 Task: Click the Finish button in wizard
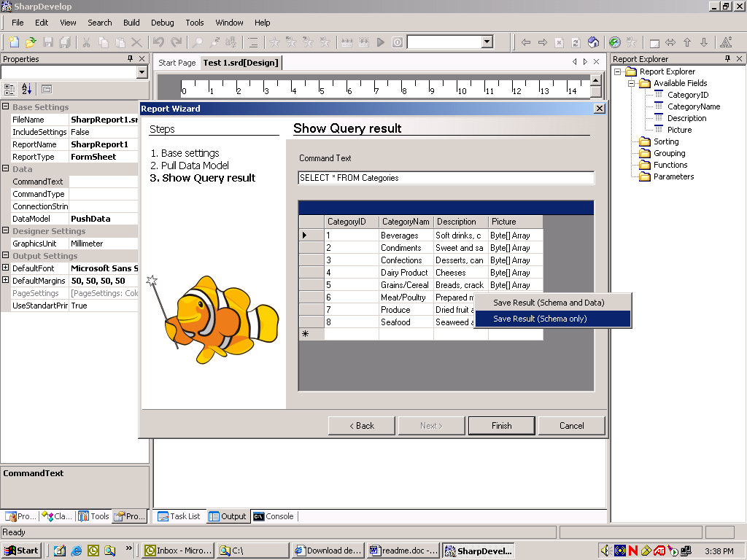point(501,426)
